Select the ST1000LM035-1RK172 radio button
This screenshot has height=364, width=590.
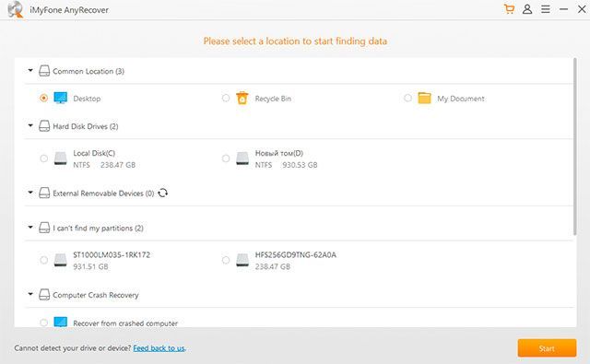point(43,260)
